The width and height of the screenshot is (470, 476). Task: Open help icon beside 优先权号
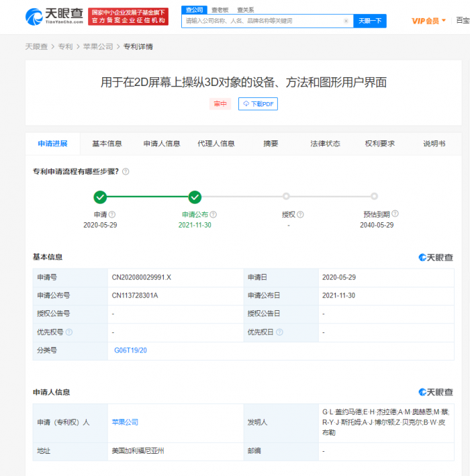[69, 332]
